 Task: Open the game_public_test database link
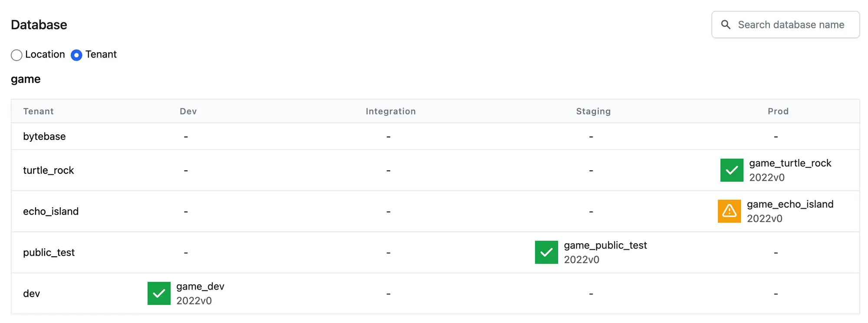point(605,245)
